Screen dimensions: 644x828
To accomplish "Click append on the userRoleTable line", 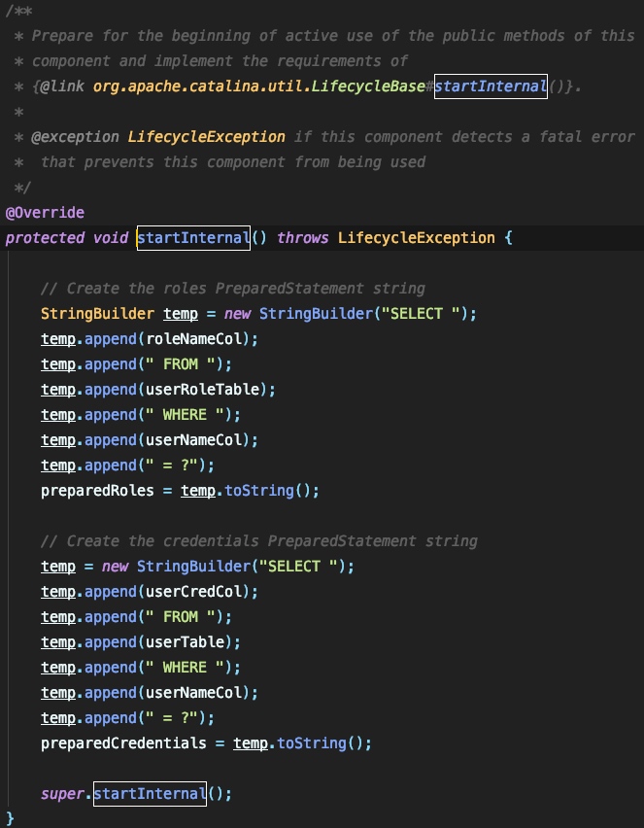I will 111,390.
